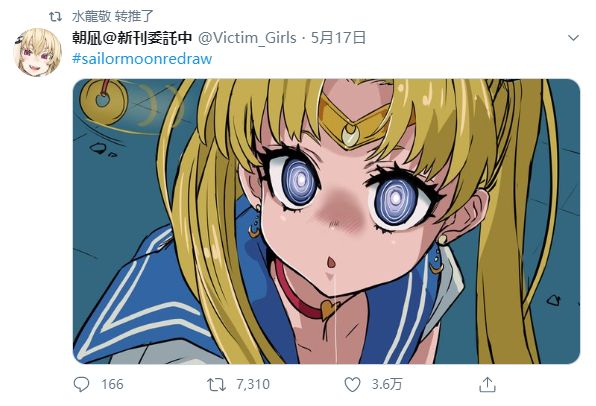The height and width of the screenshot is (406, 596).
Task: Click the 7,310 retweets count
Action: 253,384
